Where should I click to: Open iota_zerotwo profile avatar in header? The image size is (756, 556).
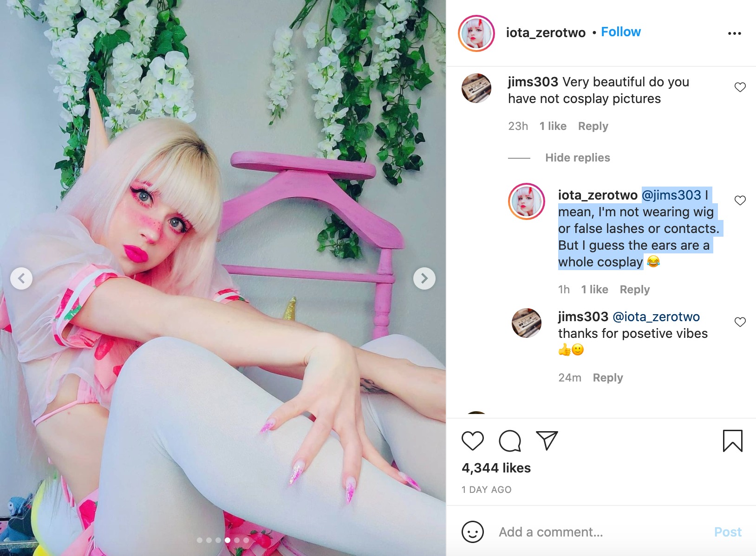point(476,33)
